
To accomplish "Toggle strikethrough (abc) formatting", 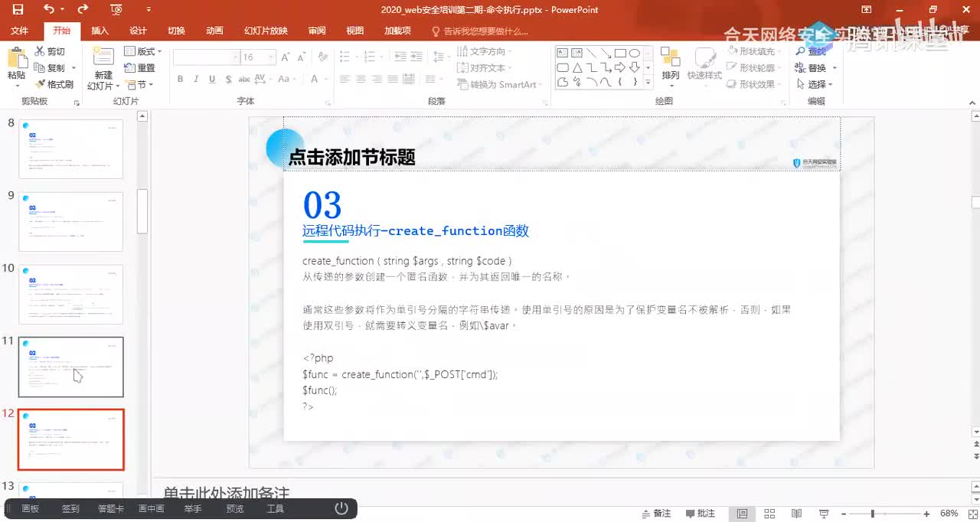I will pyautogui.click(x=244, y=79).
